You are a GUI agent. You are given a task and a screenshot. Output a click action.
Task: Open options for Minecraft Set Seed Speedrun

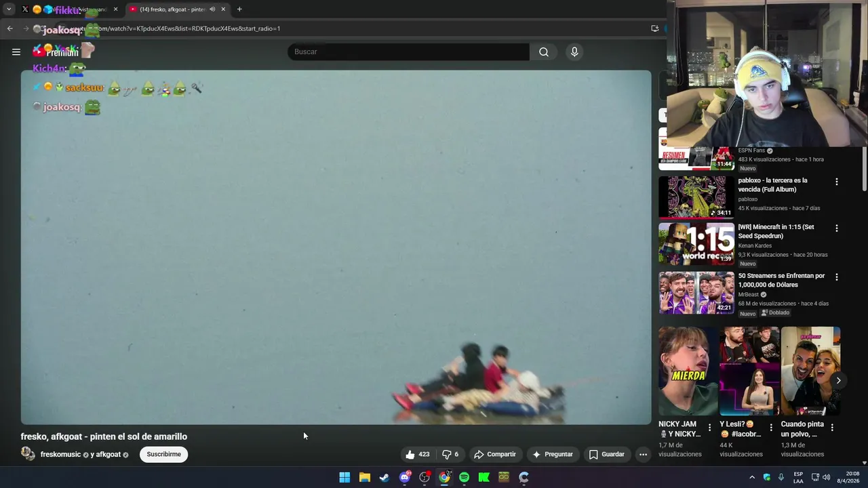coord(836,228)
